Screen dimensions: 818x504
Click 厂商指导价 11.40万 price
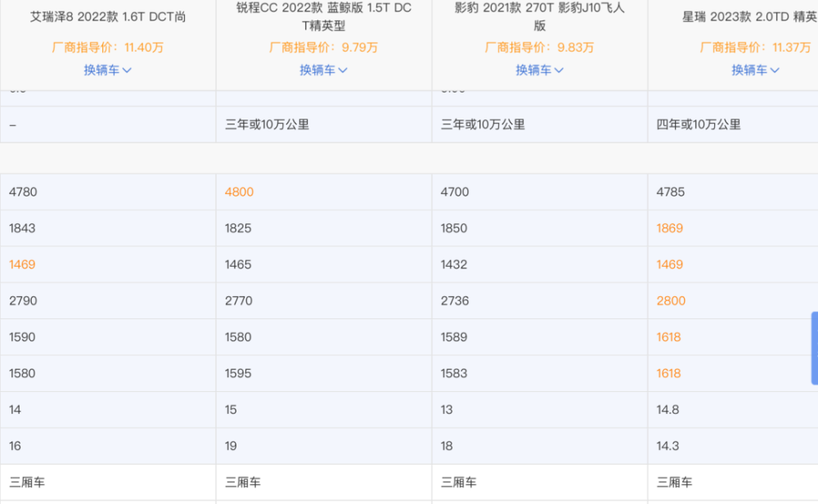pos(107,47)
